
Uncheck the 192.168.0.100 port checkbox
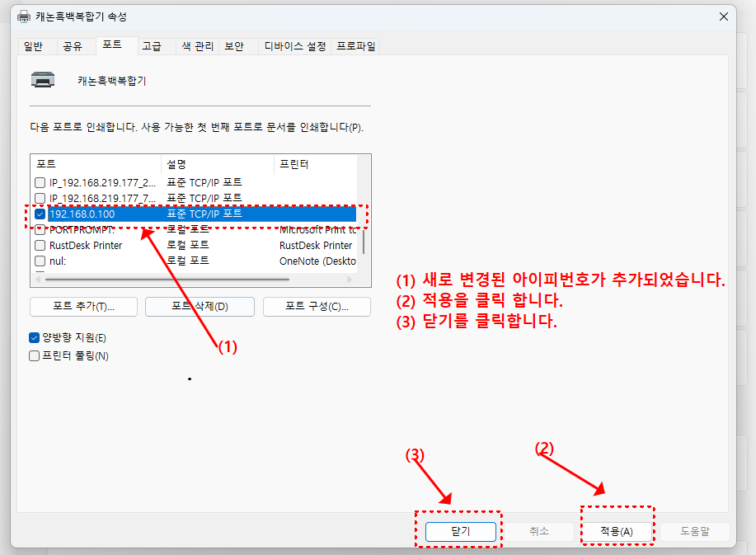39,214
